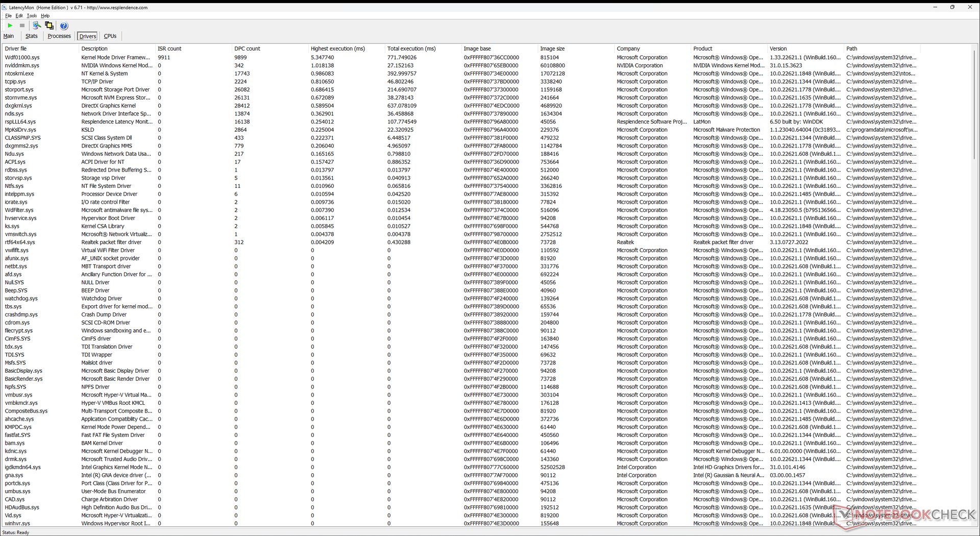Screen dimensions: 980x536
Task: Click the version cell 31.0.15.3623
Action: pos(786,65)
